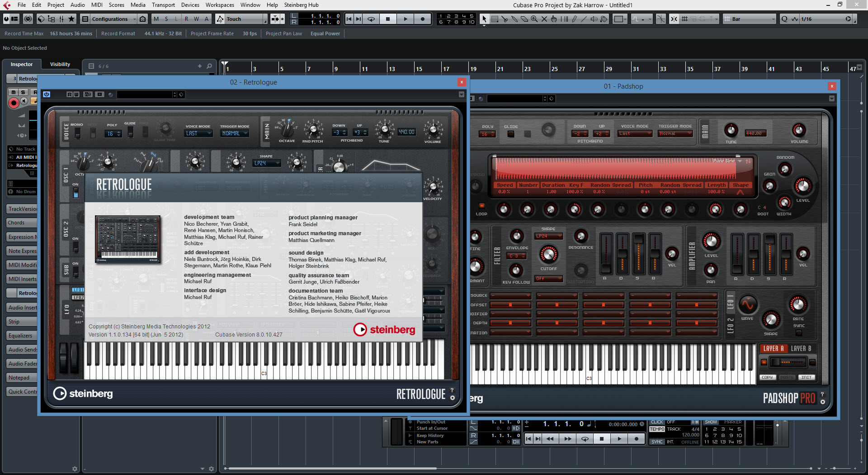Open the Steinberg Hub menu

point(301,5)
